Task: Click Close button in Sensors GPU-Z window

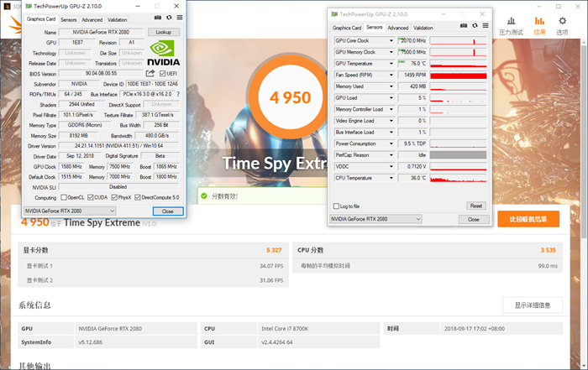Action: pyautogui.click(x=474, y=220)
